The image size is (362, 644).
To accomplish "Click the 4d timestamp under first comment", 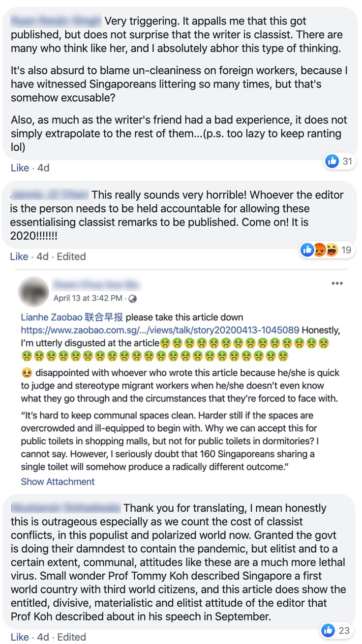I will 43,168.
